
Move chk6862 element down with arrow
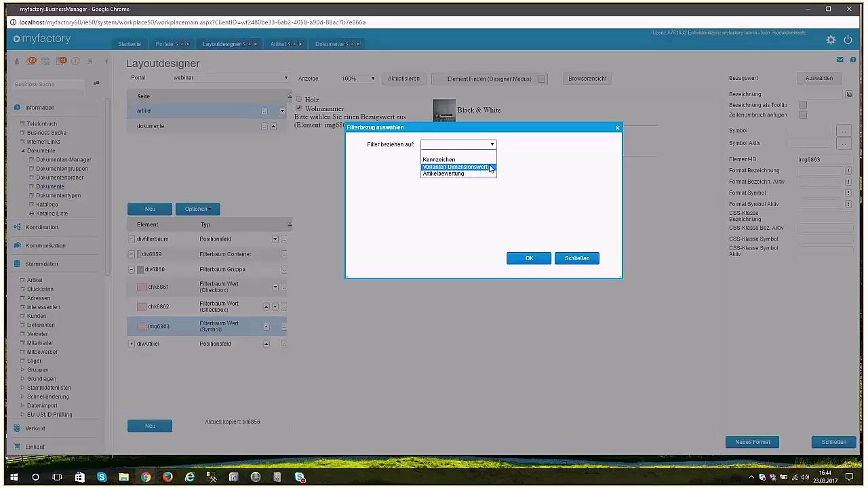[x=275, y=307]
